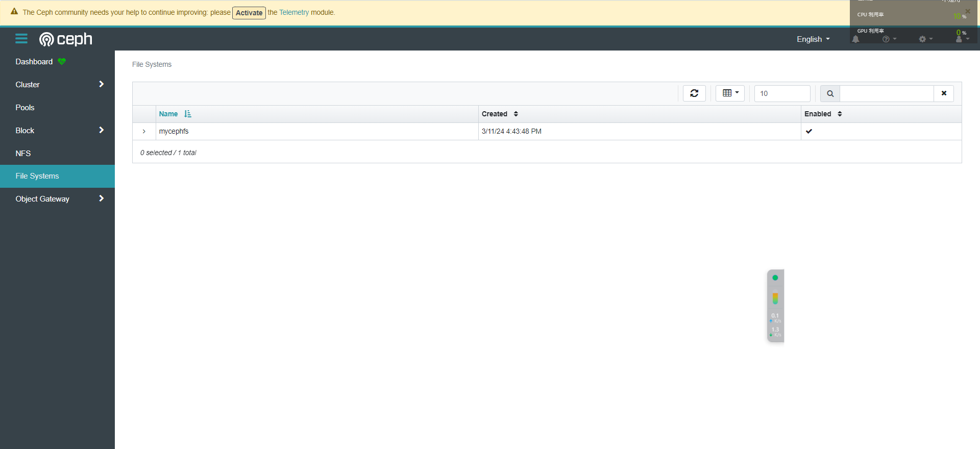Open the Ceph logo home link

point(66,39)
